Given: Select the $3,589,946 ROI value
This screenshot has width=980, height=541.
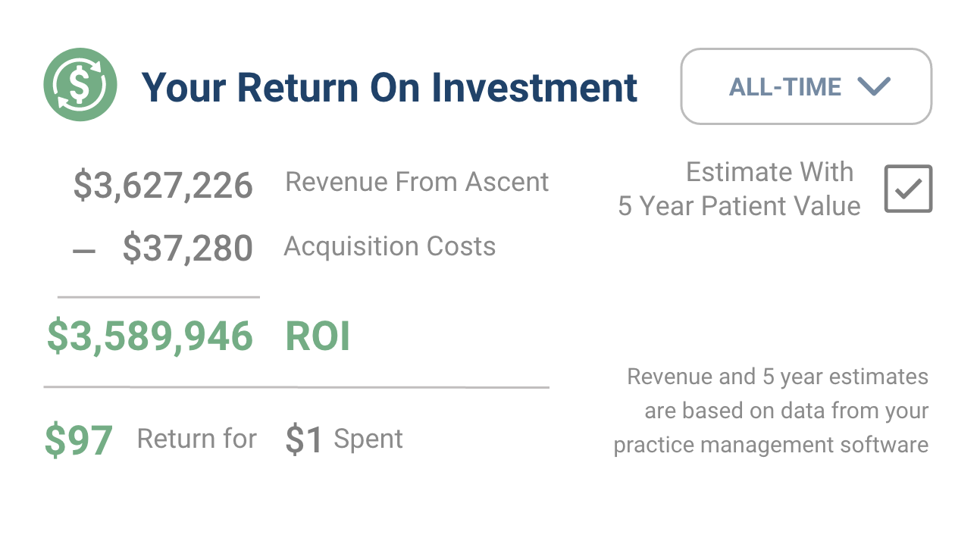Looking at the screenshot, I should 150,335.
